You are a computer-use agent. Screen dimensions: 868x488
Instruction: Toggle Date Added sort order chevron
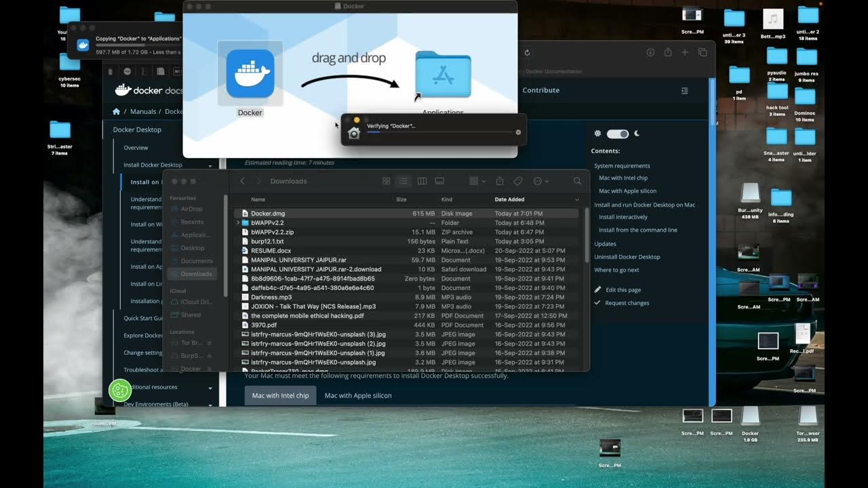577,199
